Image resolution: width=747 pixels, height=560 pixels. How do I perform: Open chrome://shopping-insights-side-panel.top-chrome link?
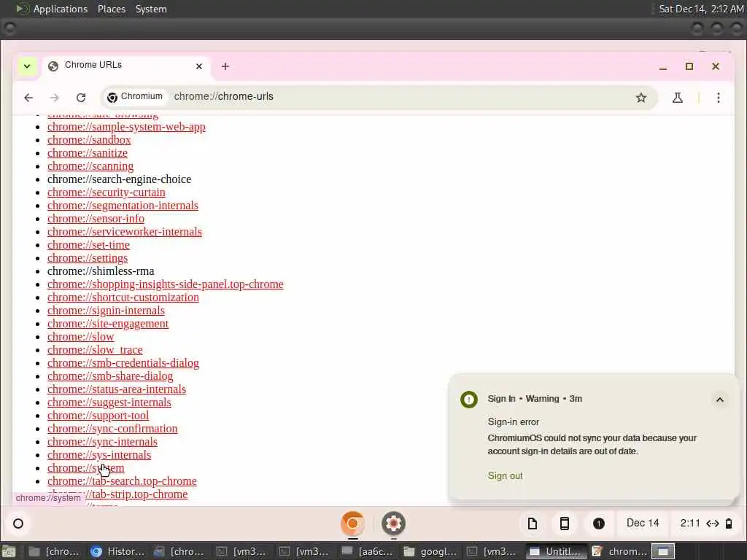pyautogui.click(x=166, y=284)
